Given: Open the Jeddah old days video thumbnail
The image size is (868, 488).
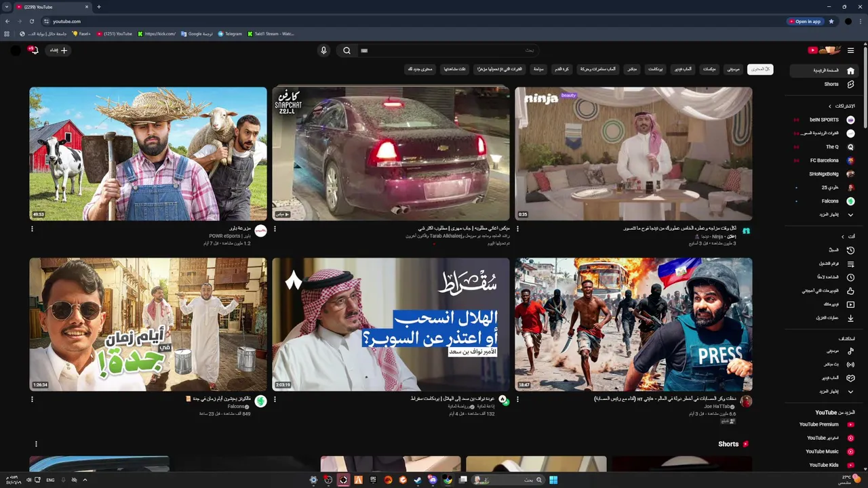Looking at the screenshot, I should point(148,324).
